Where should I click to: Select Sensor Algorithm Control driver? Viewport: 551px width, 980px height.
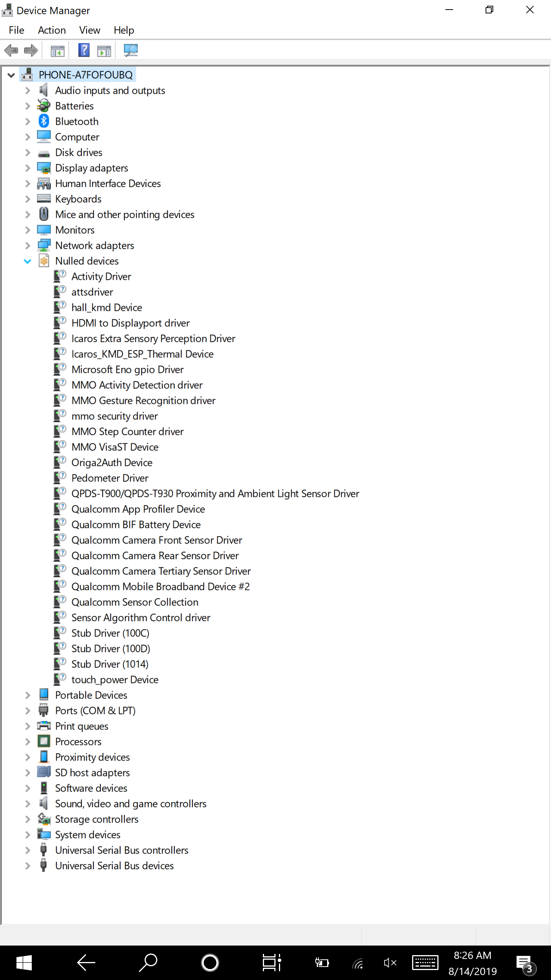[141, 617]
